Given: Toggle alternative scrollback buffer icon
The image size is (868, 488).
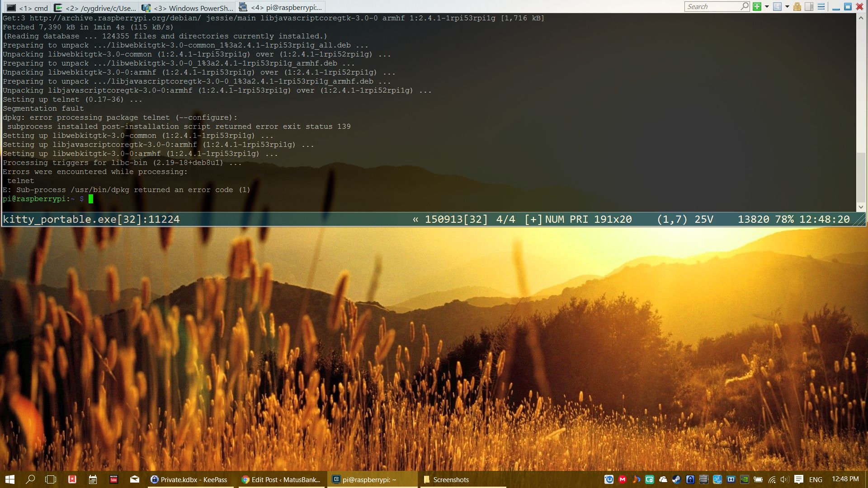Looking at the screenshot, I should (x=809, y=6).
